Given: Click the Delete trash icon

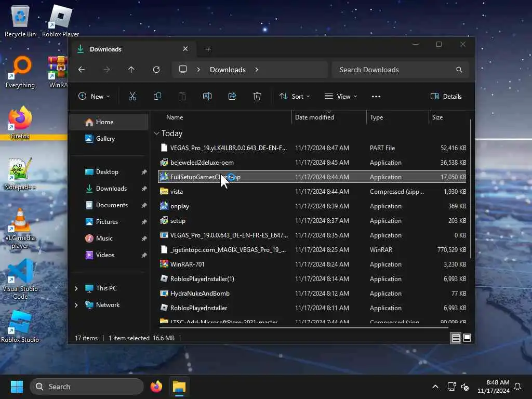Looking at the screenshot, I should [257, 96].
